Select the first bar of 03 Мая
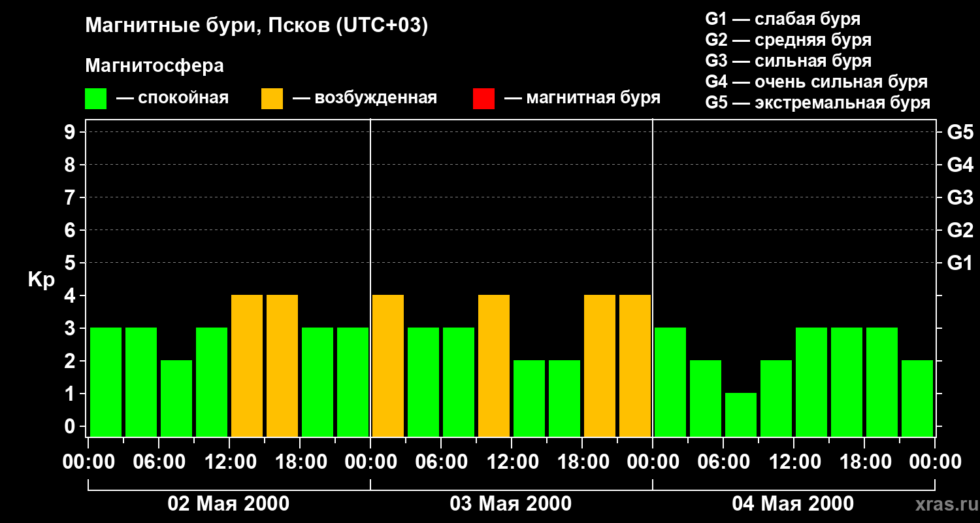The image size is (980, 523). pos(388,365)
